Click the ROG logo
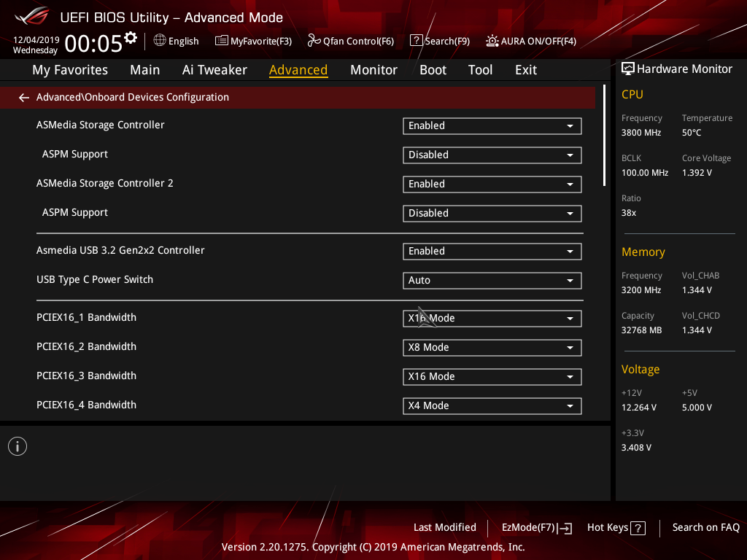Viewport: 747px width, 560px height. [32, 16]
